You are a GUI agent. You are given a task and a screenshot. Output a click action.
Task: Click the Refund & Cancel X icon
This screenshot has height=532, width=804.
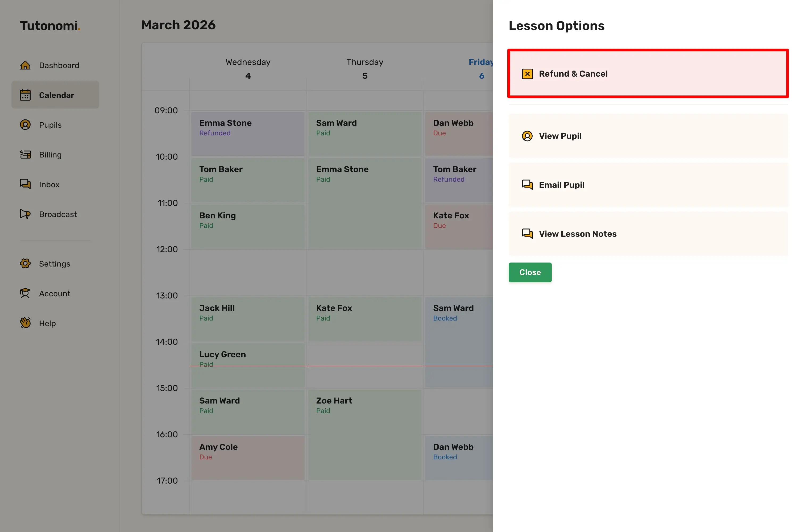coord(527,74)
